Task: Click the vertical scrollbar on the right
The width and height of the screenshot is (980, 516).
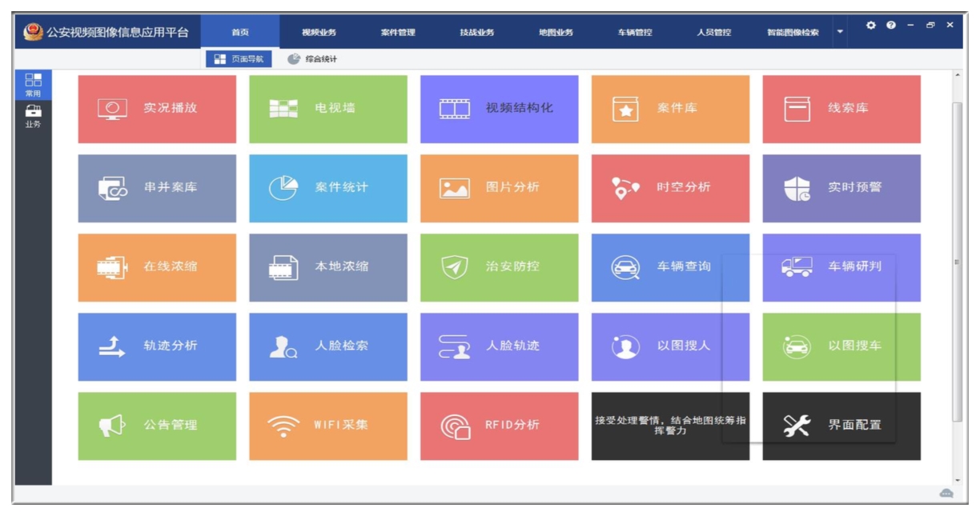Action: tap(957, 262)
